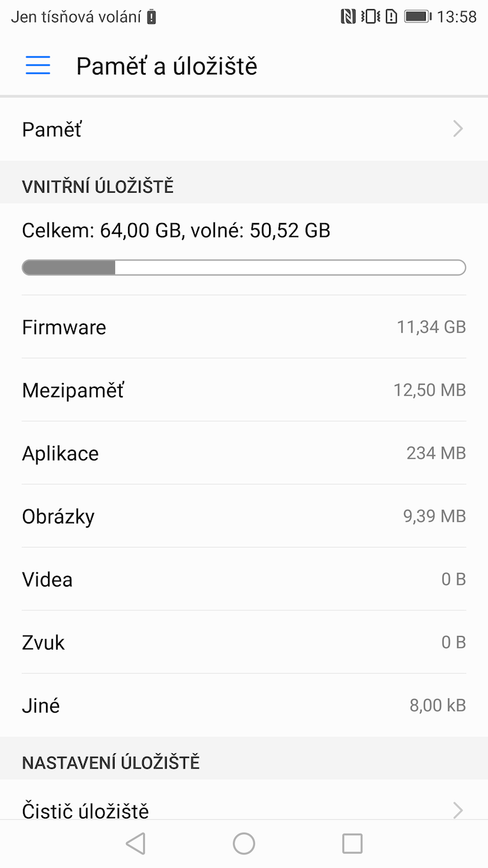Click the internal storage usage bar
This screenshot has width=488, height=868.
(244, 267)
